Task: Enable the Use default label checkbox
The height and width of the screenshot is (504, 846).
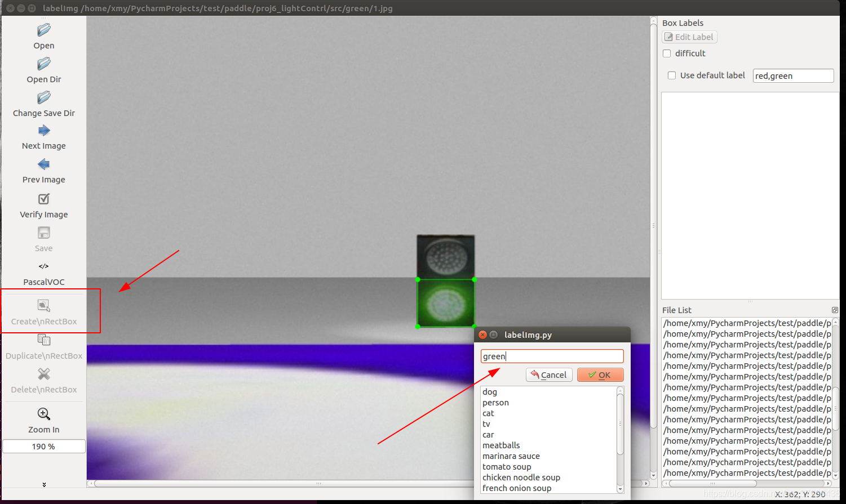Action: pos(672,75)
